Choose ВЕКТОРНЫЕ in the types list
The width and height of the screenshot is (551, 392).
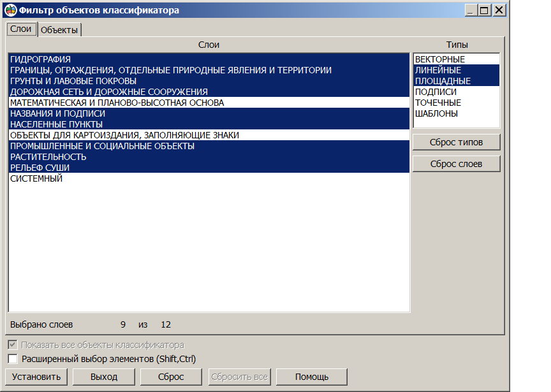(x=440, y=59)
